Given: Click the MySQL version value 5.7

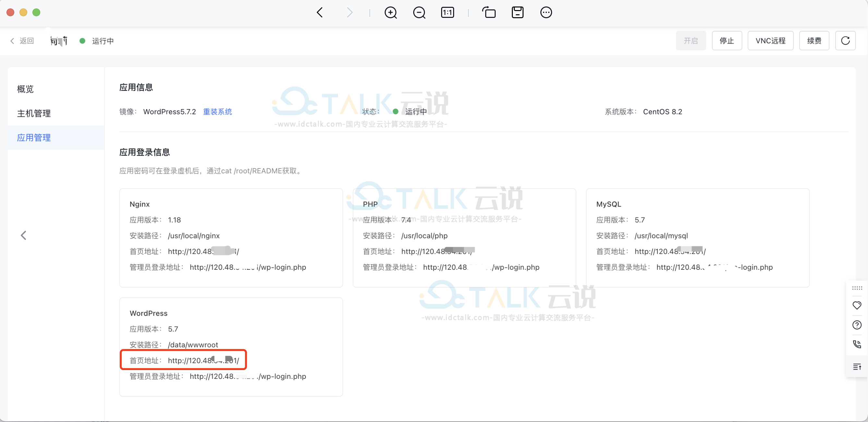Looking at the screenshot, I should pos(640,220).
